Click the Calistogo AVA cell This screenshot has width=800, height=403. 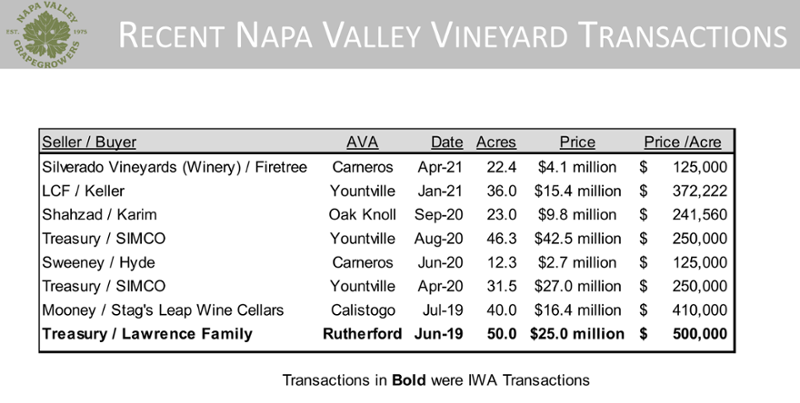tap(363, 310)
